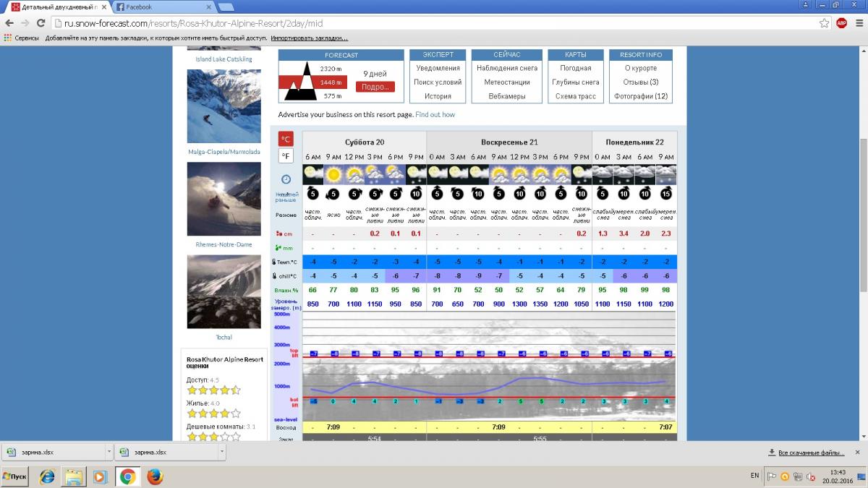Click the Monday 9 AM snow weather icon
Viewport: 868px width, 488px height.
coord(666,174)
